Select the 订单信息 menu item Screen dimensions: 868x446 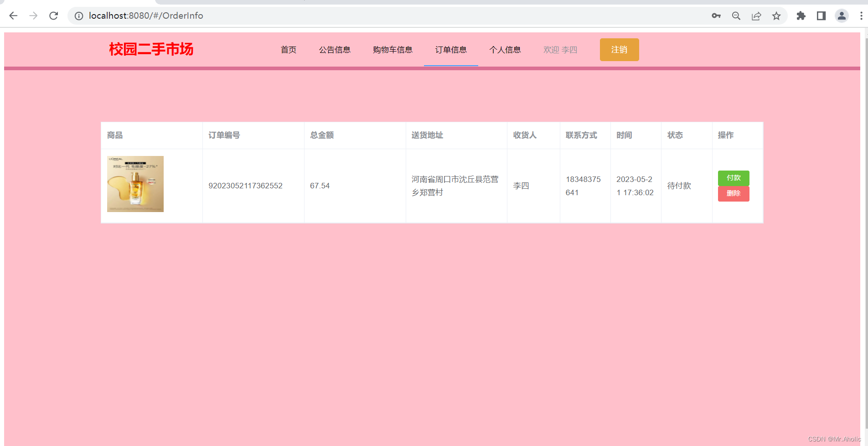point(451,50)
